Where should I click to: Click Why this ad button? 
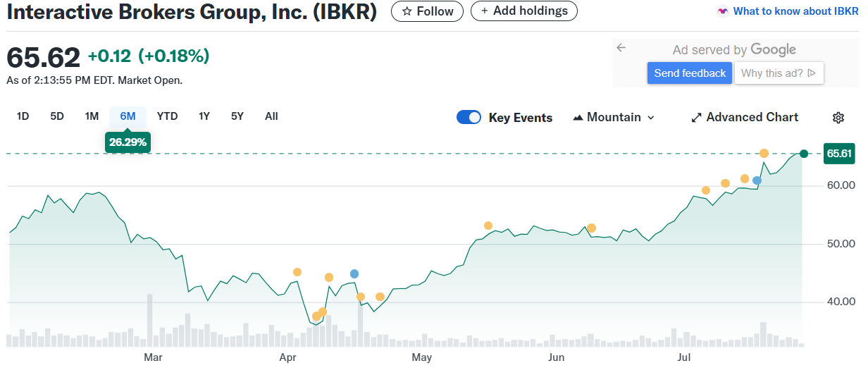pos(779,73)
